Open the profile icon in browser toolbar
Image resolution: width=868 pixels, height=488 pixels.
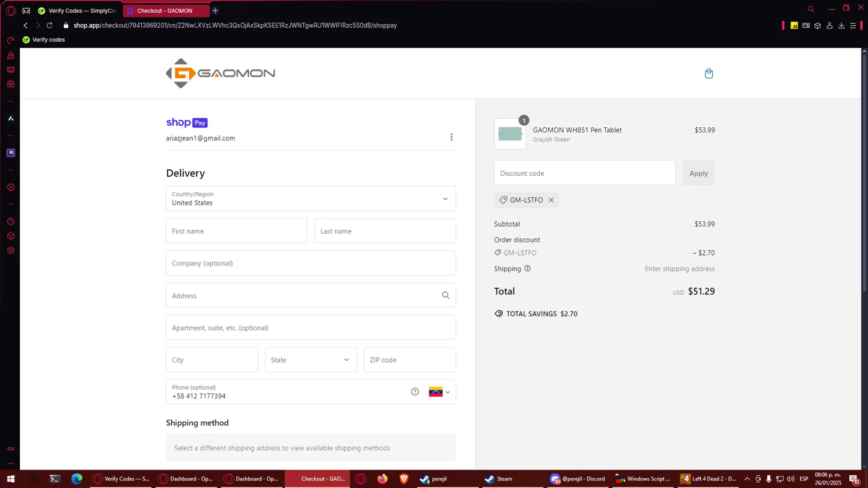point(829,25)
